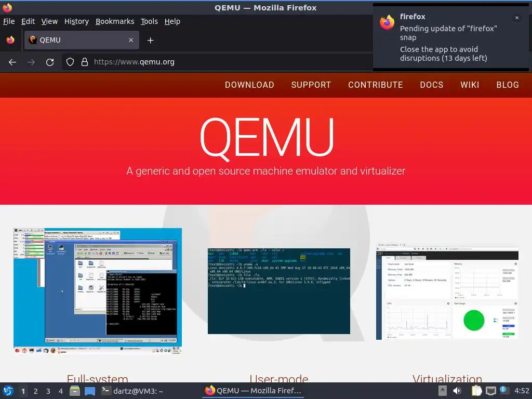The image size is (532, 399).
Task: Switch to workspace 1
Action: click(23, 391)
